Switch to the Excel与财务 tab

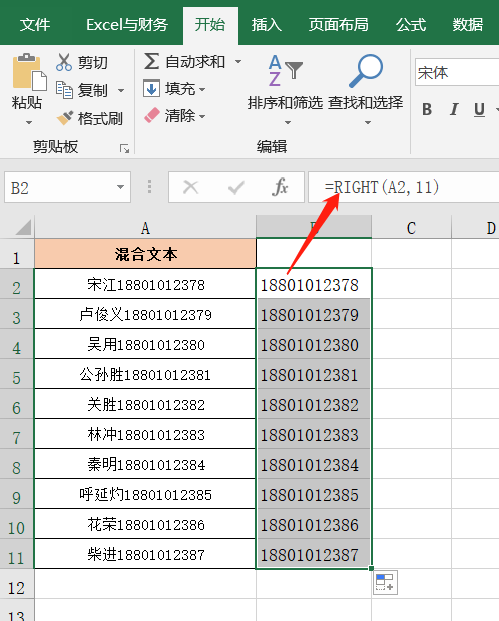click(x=127, y=25)
